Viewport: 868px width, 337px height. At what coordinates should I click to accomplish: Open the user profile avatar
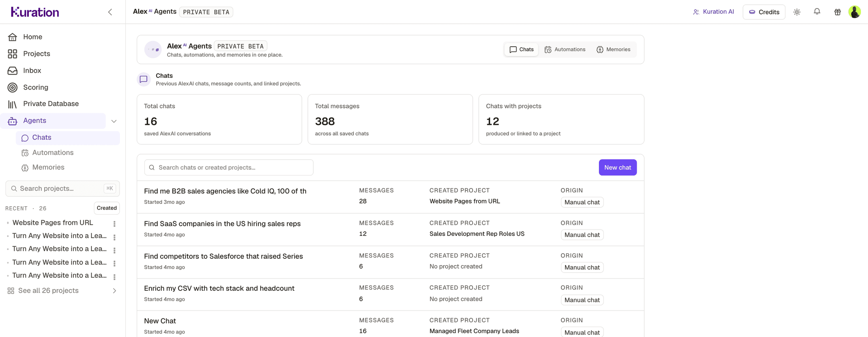(x=855, y=12)
